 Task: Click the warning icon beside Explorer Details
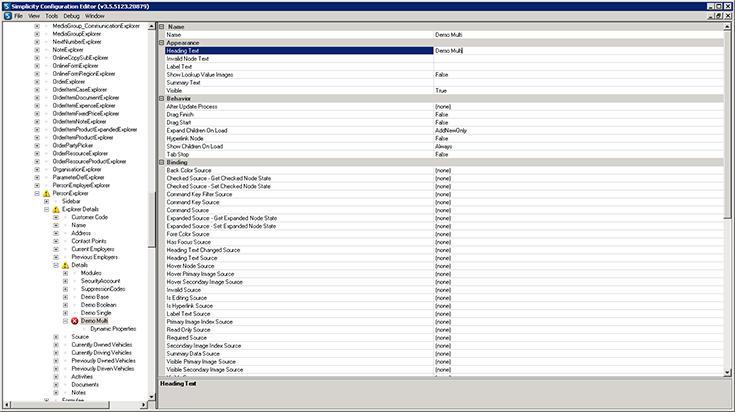56,210
